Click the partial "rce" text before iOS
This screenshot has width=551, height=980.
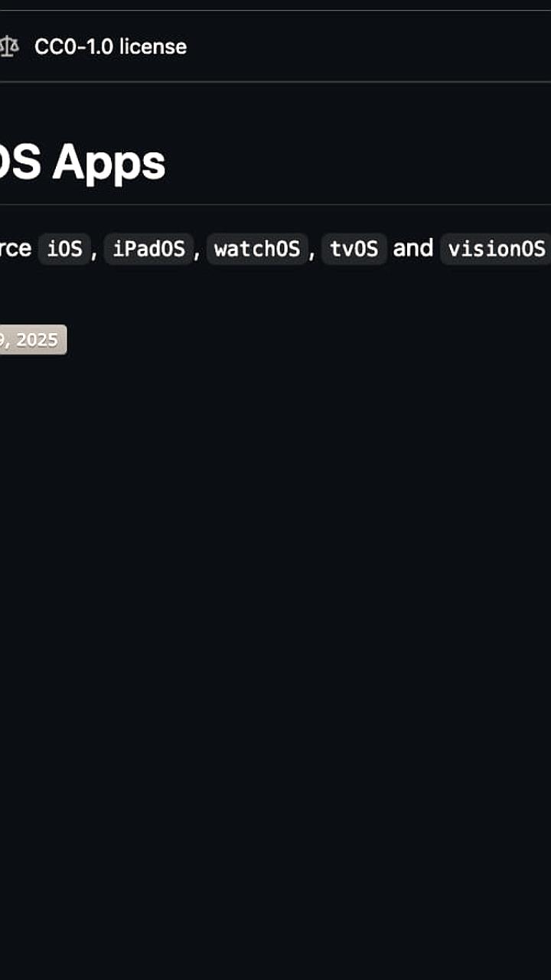coord(15,249)
